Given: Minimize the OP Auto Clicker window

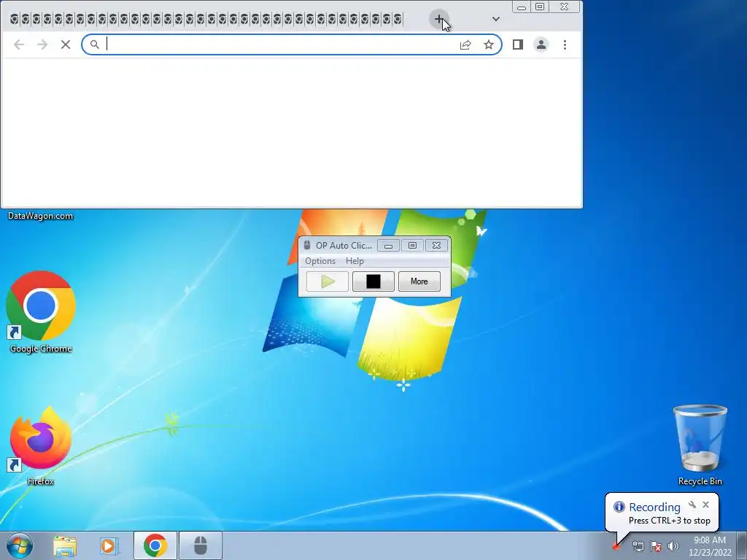Looking at the screenshot, I should (389, 246).
